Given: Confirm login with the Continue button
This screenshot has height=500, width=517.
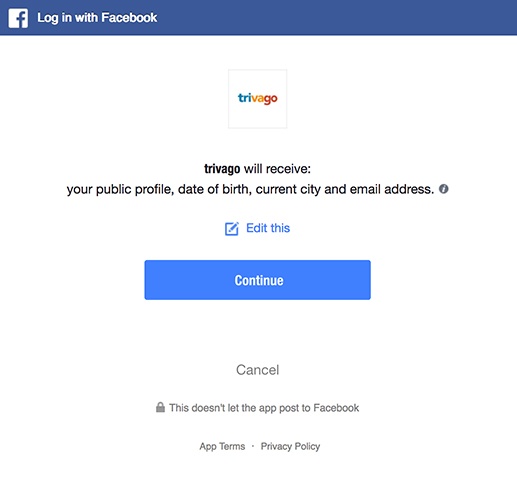Looking at the screenshot, I should pyautogui.click(x=257, y=280).
